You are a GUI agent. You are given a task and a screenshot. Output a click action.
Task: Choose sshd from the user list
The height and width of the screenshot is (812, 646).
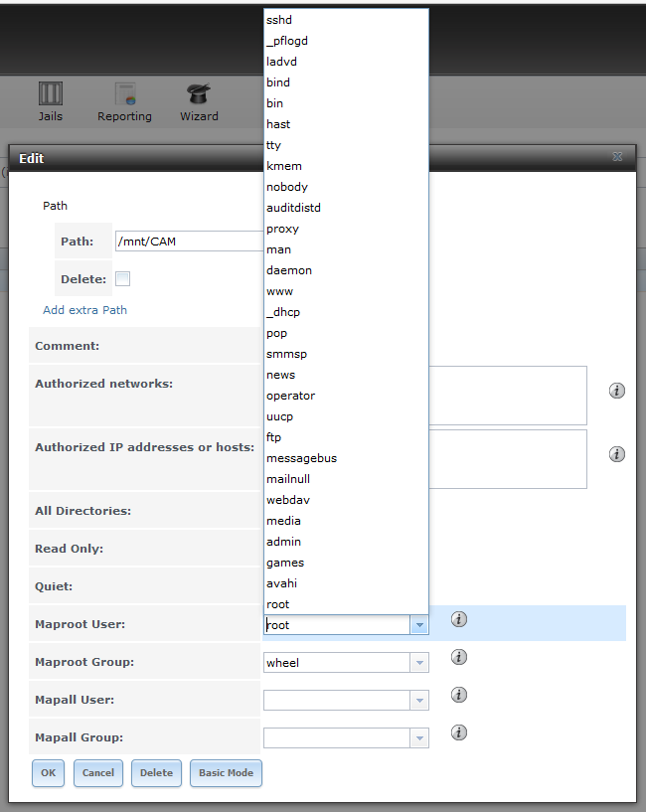(346, 20)
